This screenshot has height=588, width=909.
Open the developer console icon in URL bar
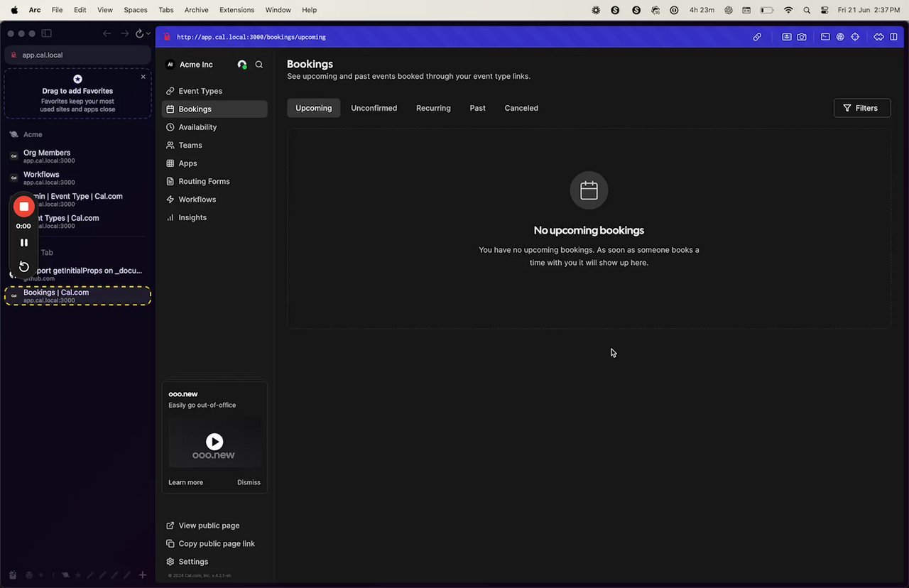(x=825, y=37)
